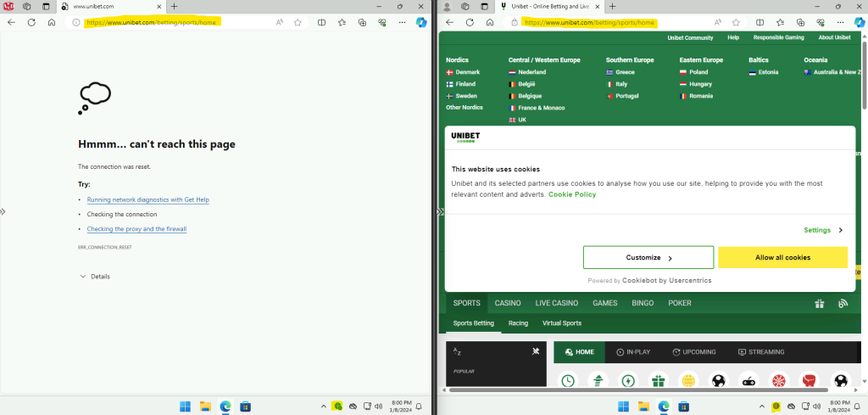Open Browser essentials in right browser
This screenshot has width=868, height=415.
(820, 23)
